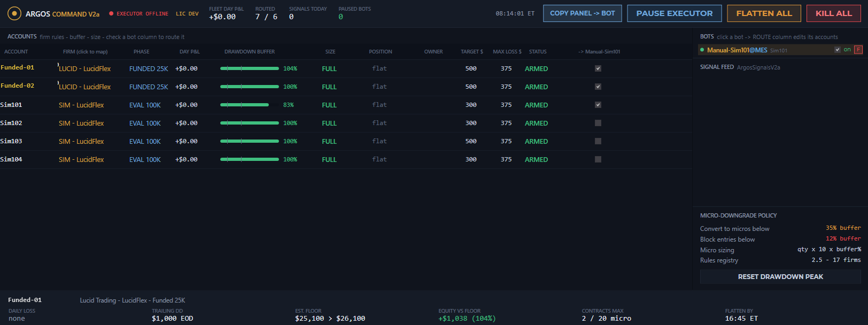The height and width of the screenshot is (325, 868).
Task: Click the qty x 10 x buffer% micro sizing value
Action: click(x=829, y=249)
